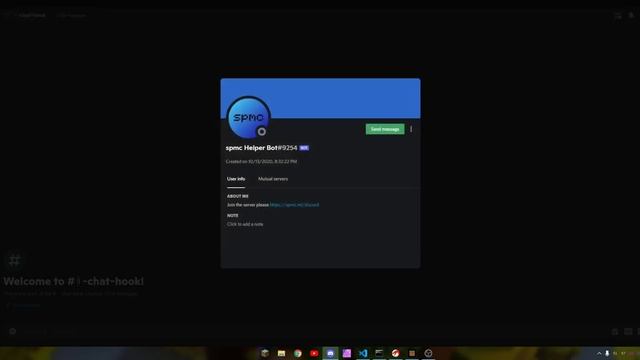This screenshot has height=360, width=640.
Task: Open Google Chrome from the taskbar
Action: [298, 353]
